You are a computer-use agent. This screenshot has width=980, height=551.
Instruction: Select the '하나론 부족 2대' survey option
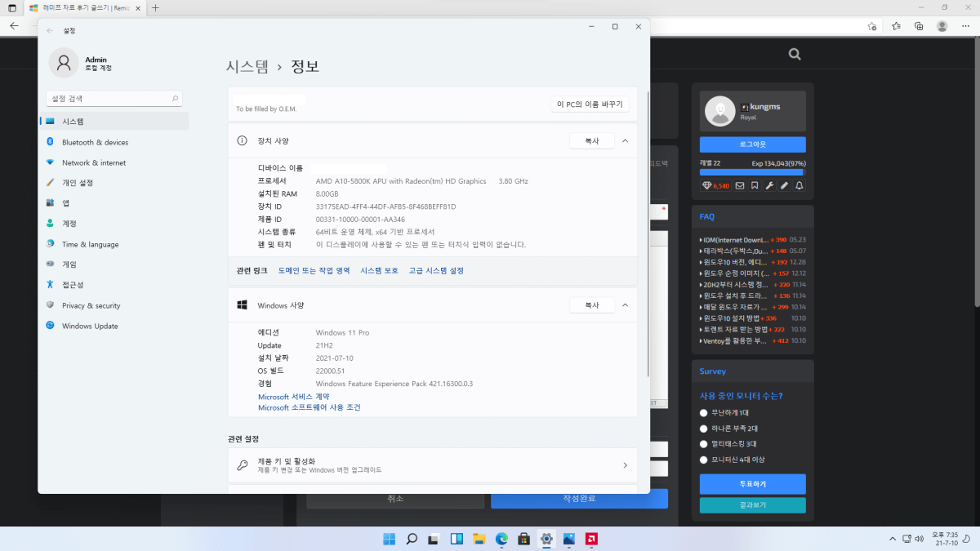pyautogui.click(x=704, y=428)
